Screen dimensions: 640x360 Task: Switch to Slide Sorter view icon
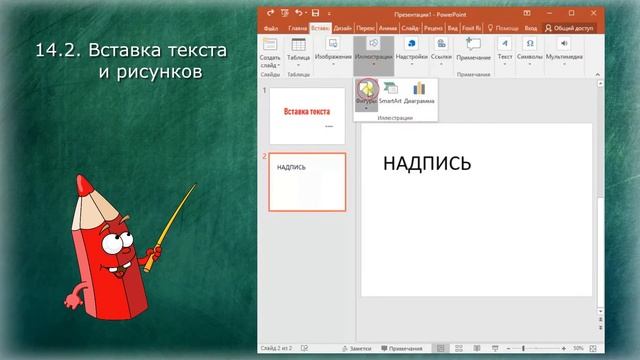(459, 349)
